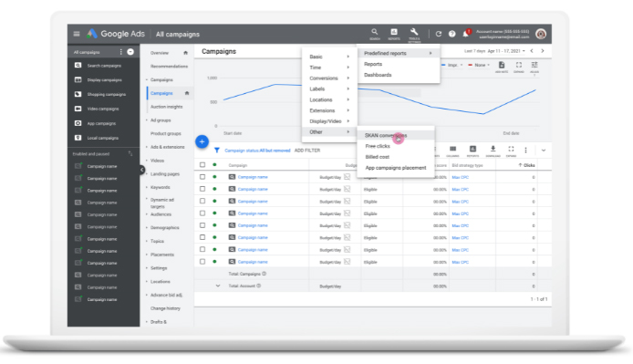Select App campaigns placement report
Image resolution: width=633 pixels, height=364 pixels.
click(396, 168)
